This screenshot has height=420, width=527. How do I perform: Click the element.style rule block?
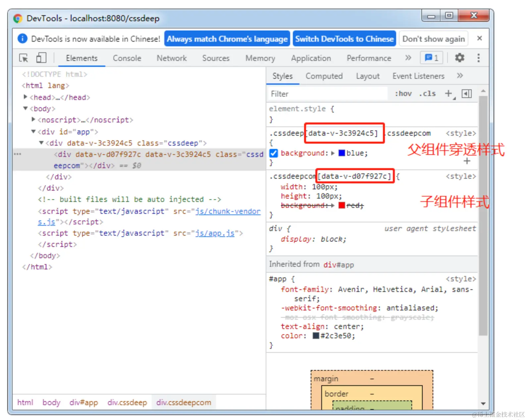(372, 114)
